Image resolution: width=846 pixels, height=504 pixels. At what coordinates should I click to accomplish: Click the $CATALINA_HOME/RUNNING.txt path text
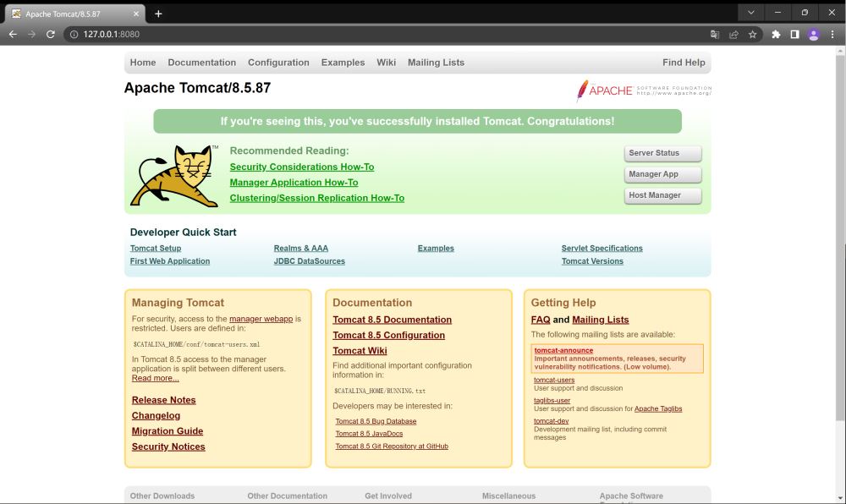tap(380, 391)
